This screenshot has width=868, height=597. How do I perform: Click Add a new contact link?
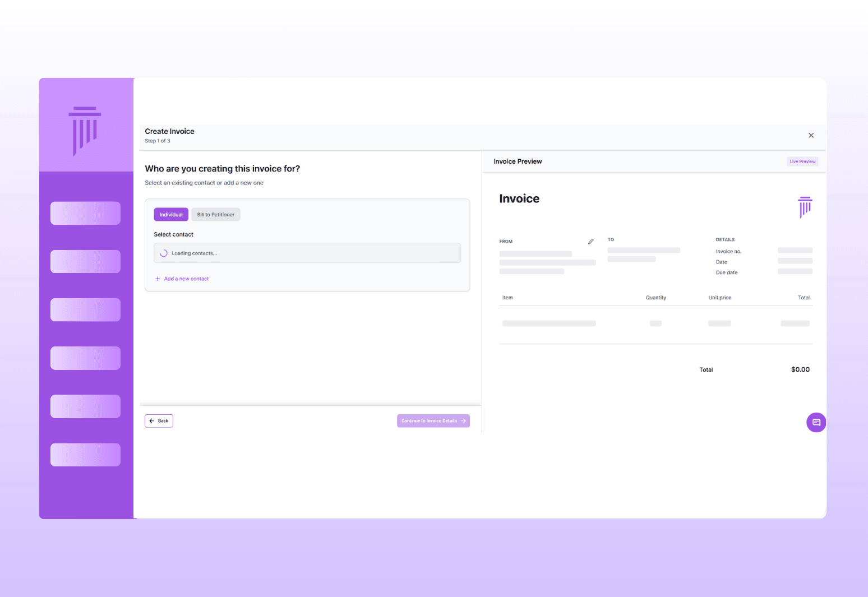point(182,279)
